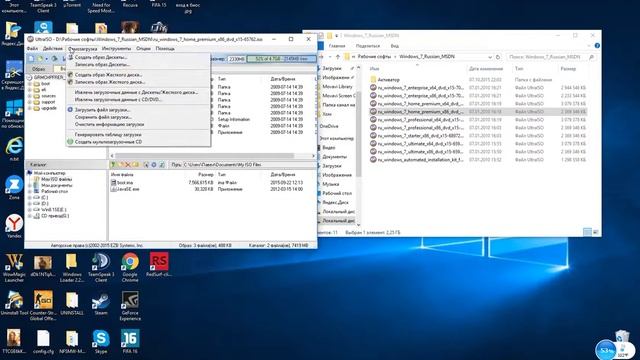Viewport: 640px width, 360px height.
Task: Choose 'Сохранить файл загрузки...' menu entry
Action: tap(138, 117)
